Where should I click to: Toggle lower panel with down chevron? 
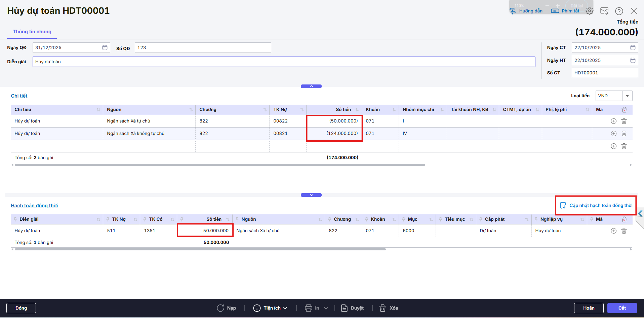(311, 195)
